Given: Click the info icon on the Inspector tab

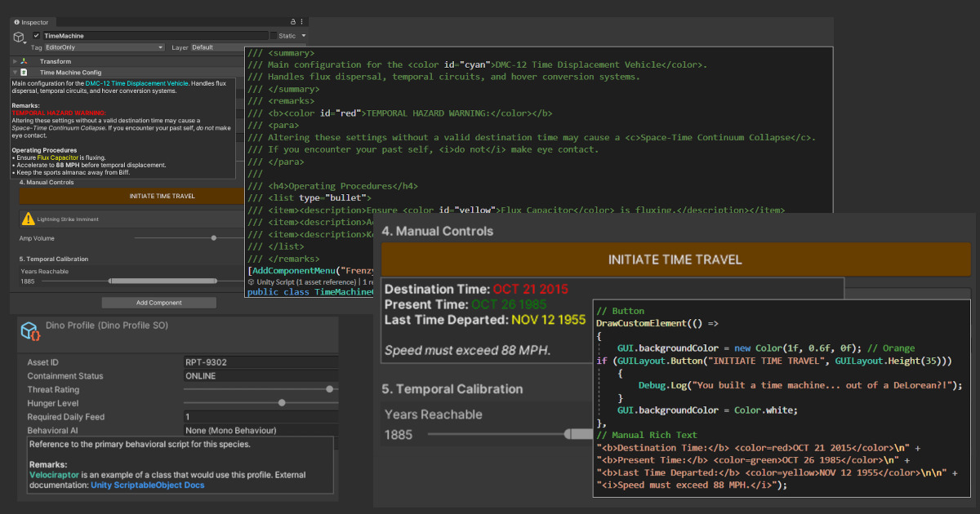Looking at the screenshot, I should coord(16,22).
